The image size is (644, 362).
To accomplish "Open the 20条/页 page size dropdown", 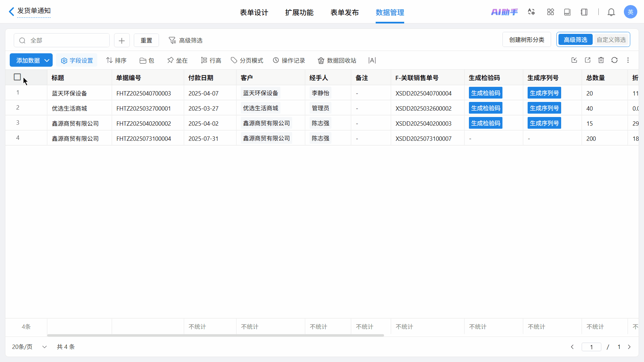I will (x=29, y=347).
